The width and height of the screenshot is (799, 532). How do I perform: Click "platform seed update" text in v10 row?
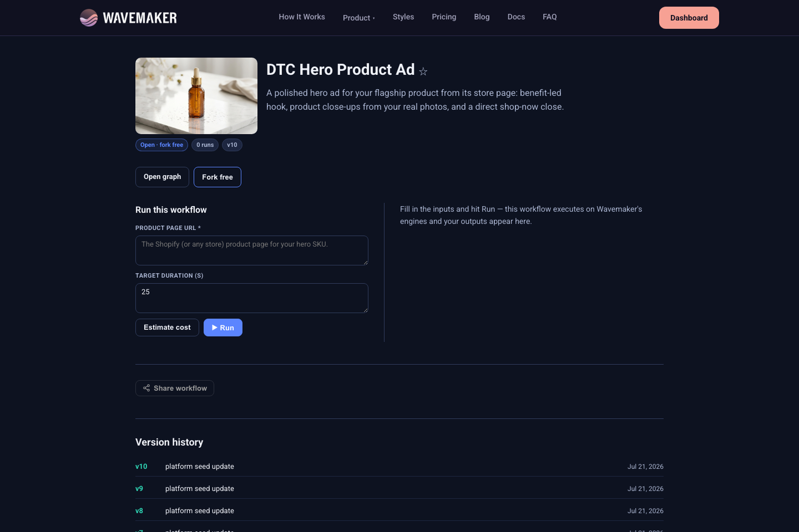click(200, 467)
